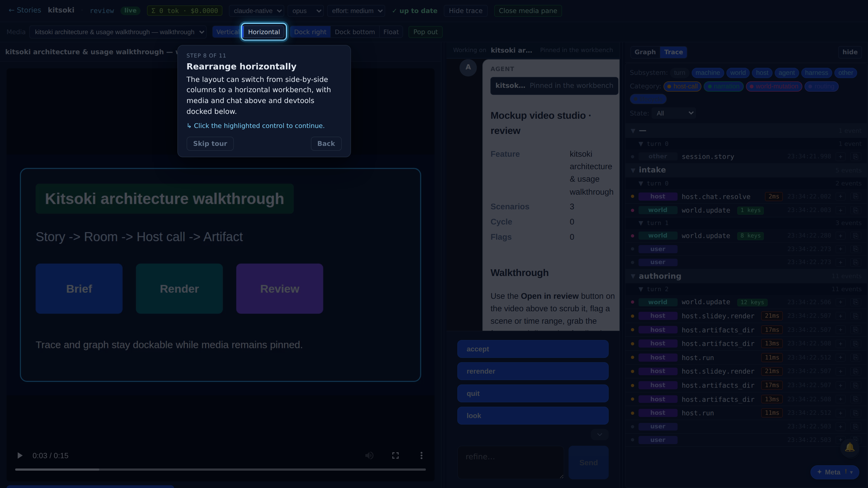The image size is (868, 488).
Task: Select the Float layout option
Action: [391, 32]
